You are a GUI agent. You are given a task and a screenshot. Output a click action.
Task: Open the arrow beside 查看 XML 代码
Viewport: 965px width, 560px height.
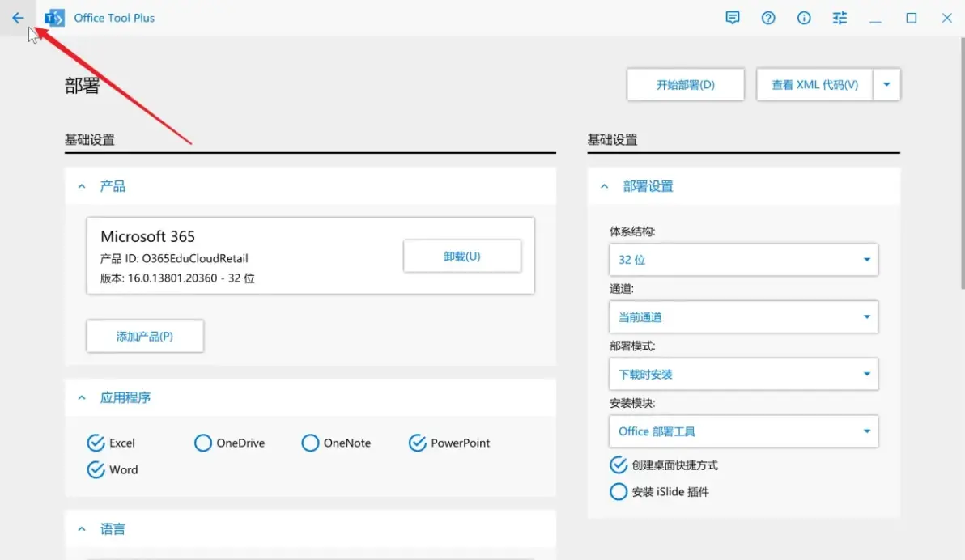coord(886,84)
